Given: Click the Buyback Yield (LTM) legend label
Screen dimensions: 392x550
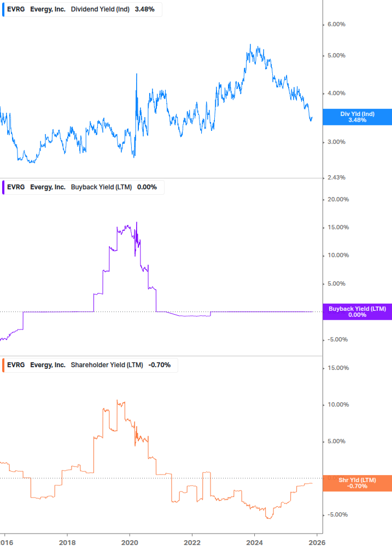Looking at the screenshot, I should 101,187.
